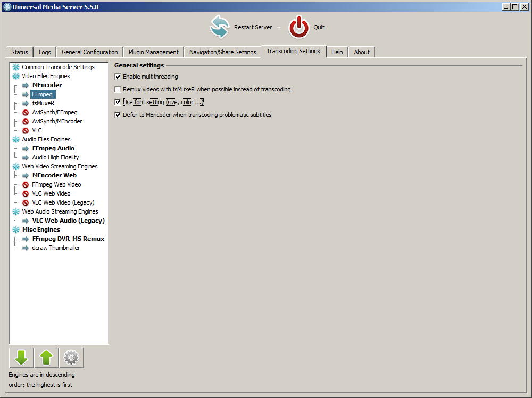Click snowflake icon of Web Audio Streaming Engines

pos(16,211)
